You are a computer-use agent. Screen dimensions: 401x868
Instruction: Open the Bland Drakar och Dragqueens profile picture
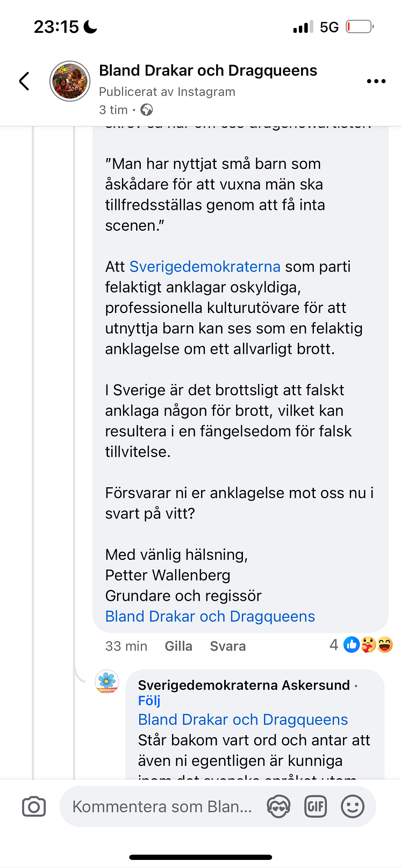(70, 81)
